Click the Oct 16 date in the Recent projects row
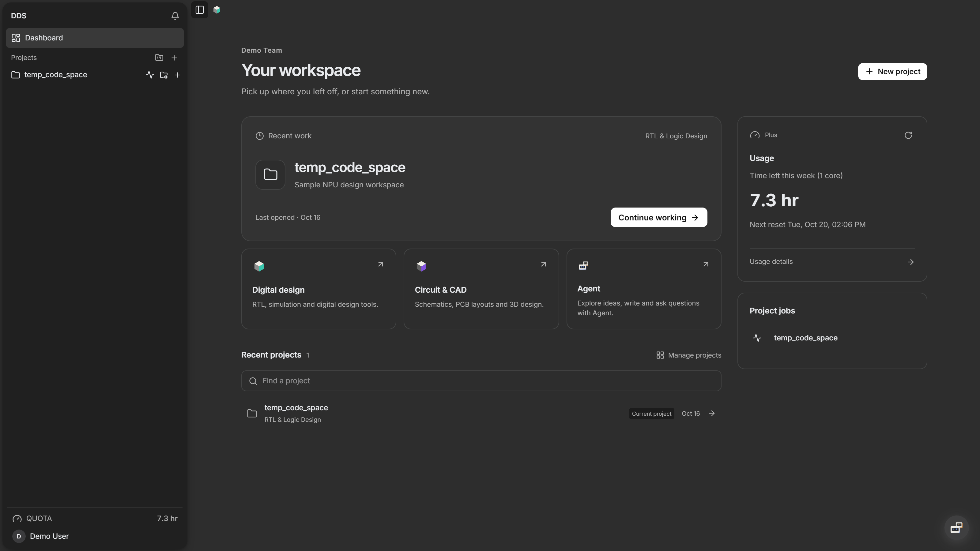The image size is (980, 551). [x=691, y=413]
